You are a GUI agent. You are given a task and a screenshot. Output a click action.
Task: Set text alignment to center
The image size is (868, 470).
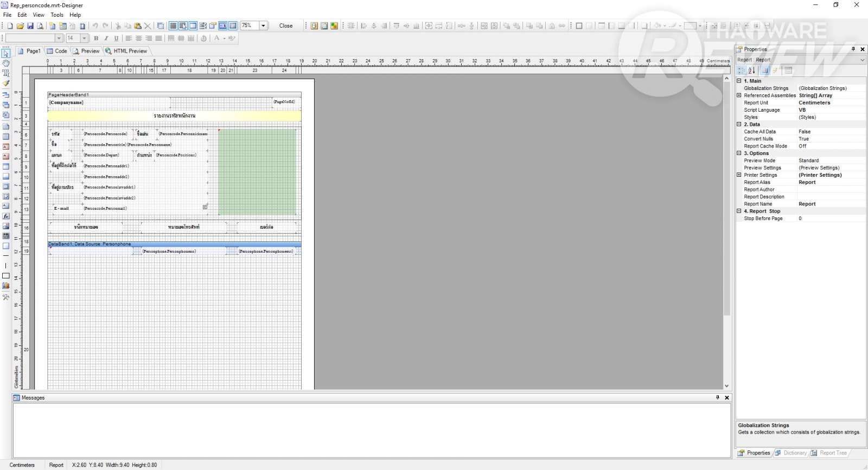[x=138, y=38]
